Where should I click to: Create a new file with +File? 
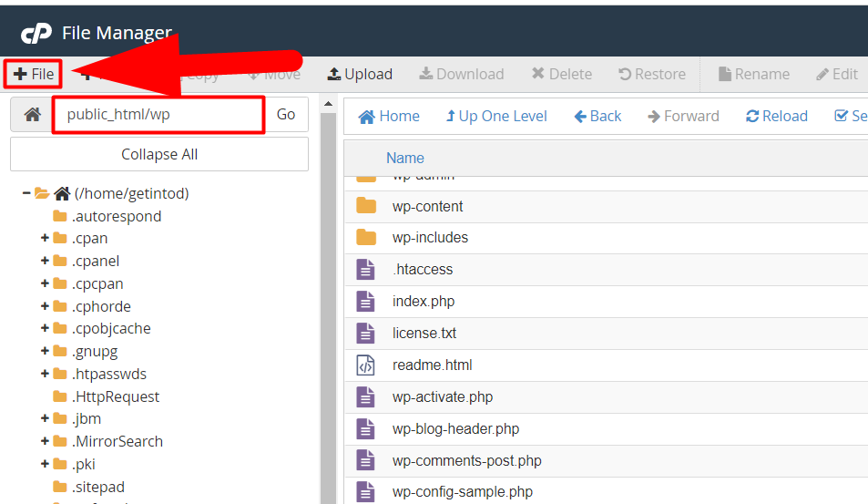point(33,74)
